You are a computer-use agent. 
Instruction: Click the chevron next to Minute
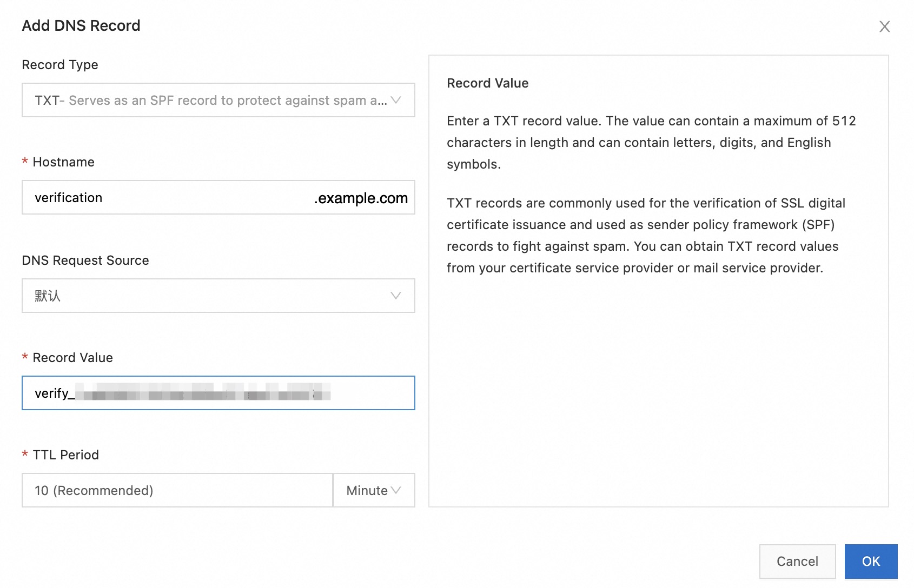(x=396, y=490)
